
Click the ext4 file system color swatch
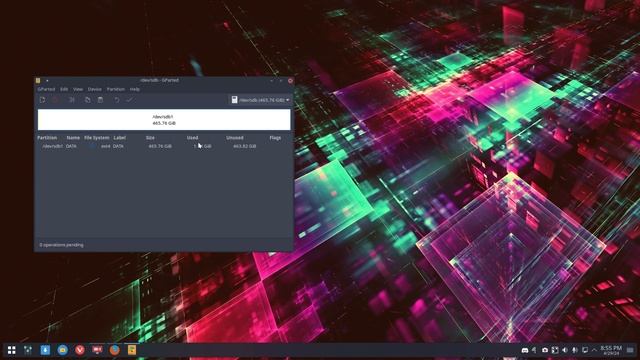coord(93,146)
